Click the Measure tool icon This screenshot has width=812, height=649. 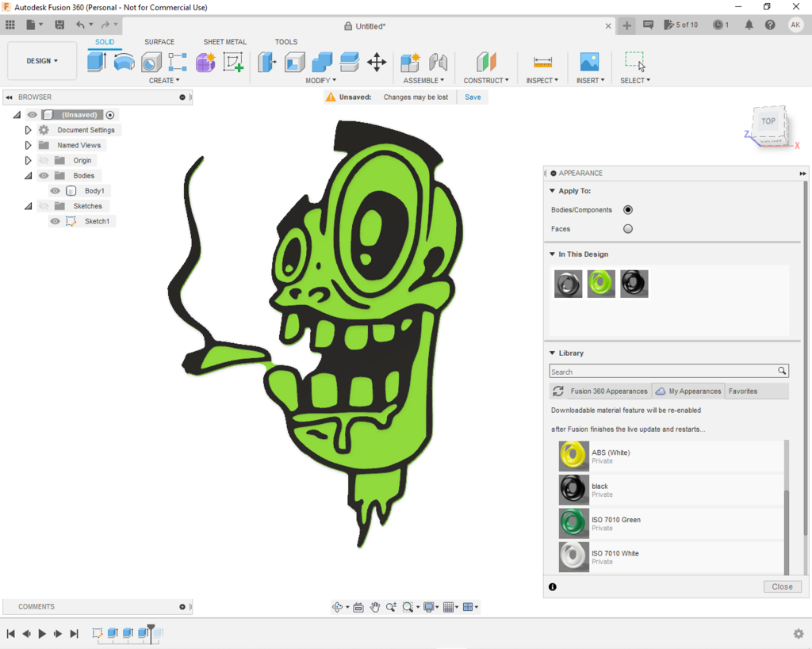tap(542, 62)
